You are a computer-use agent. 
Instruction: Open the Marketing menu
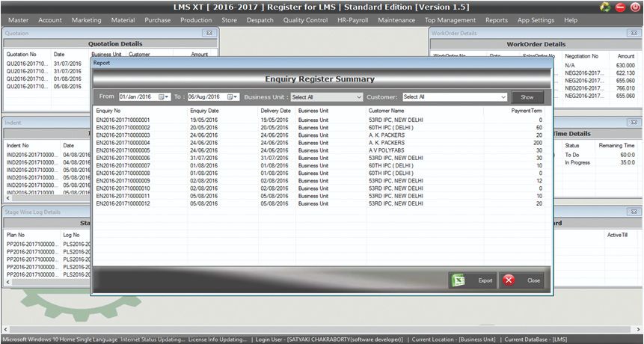(x=86, y=20)
